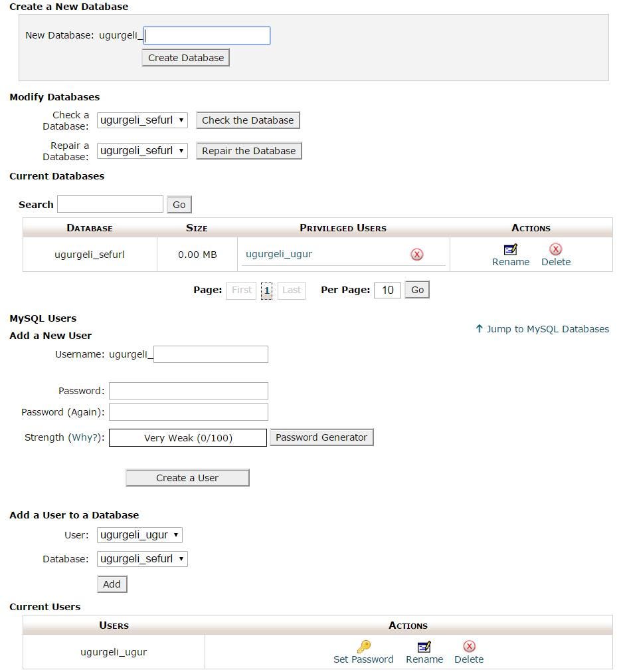Remove ugurgeli_ugur from privileged users
The height and width of the screenshot is (672, 621).
point(416,254)
